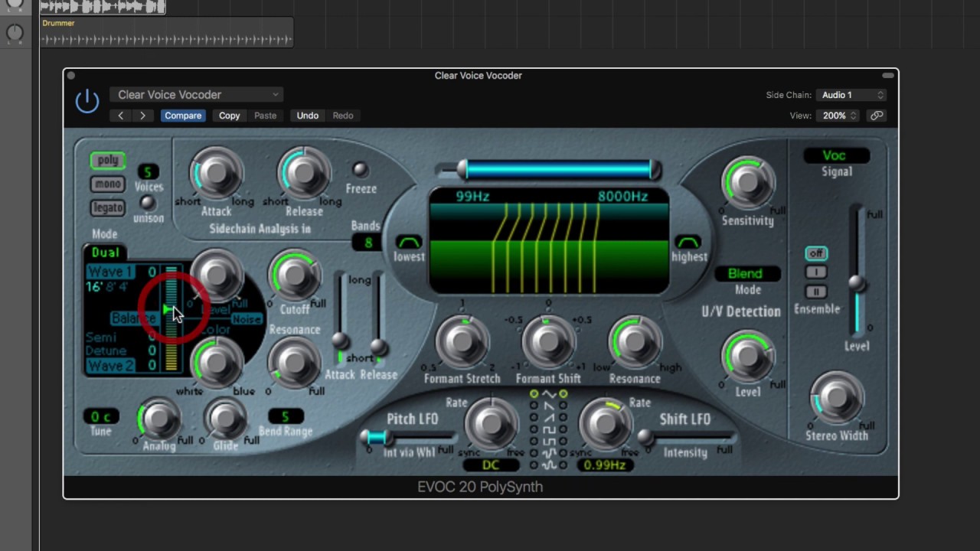This screenshot has width=980, height=551.
Task: Click the sidechain analysis Attack knob
Action: point(216,173)
